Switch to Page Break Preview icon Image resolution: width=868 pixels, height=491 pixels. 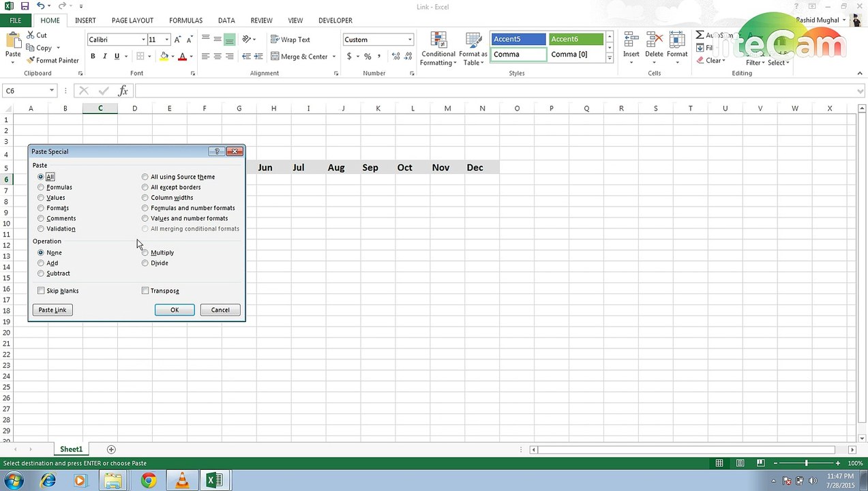click(762, 464)
